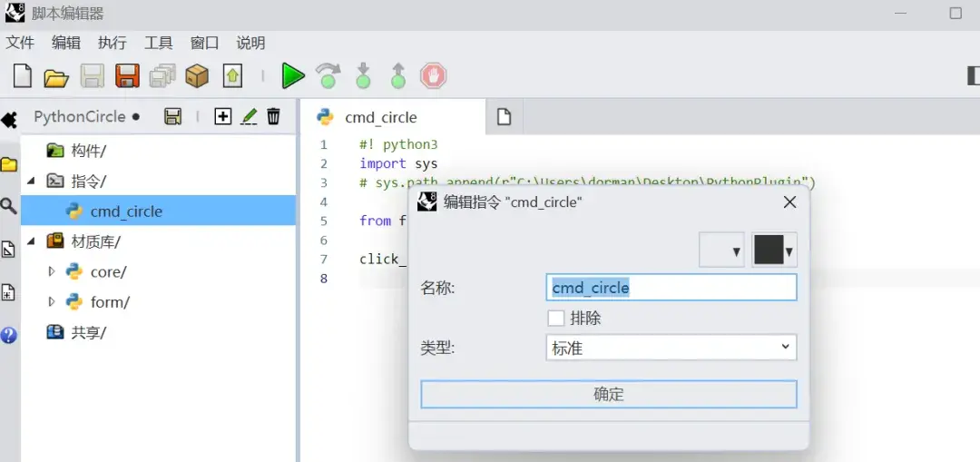The width and height of the screenshot is (980, 462).
Task: Click the Open folder toolbar icon
Action: (56, 77)
